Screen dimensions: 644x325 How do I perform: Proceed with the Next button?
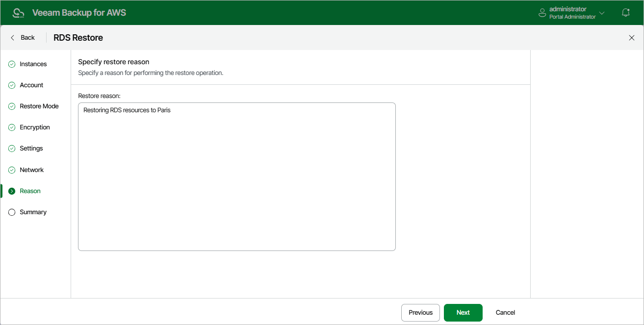(x=463, y=313)
